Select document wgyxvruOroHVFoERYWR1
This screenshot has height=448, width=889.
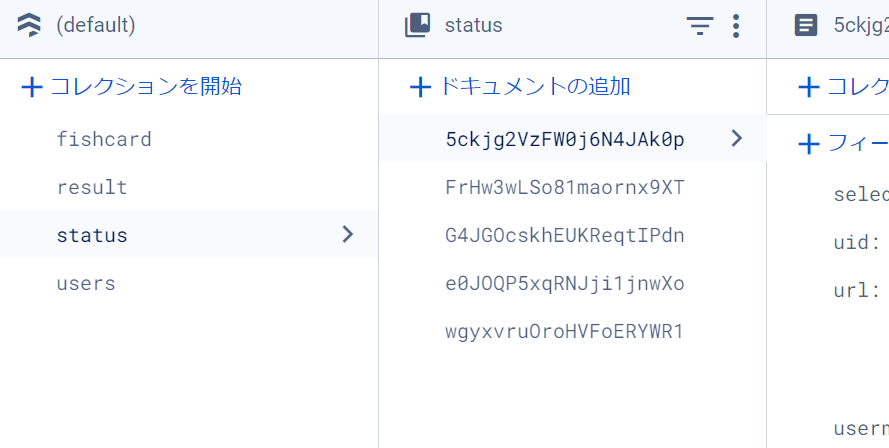click(x=565, y=331)
